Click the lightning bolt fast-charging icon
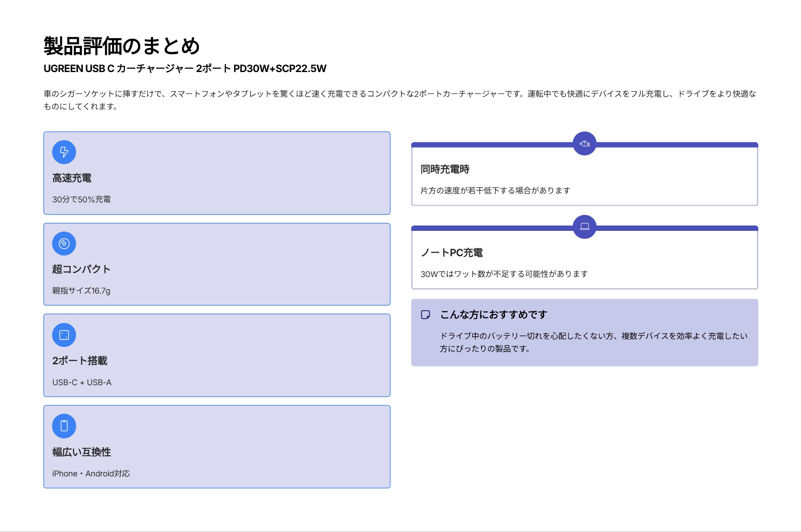The image size is (801, 532). pyautogui.click(x=64, y=152)
